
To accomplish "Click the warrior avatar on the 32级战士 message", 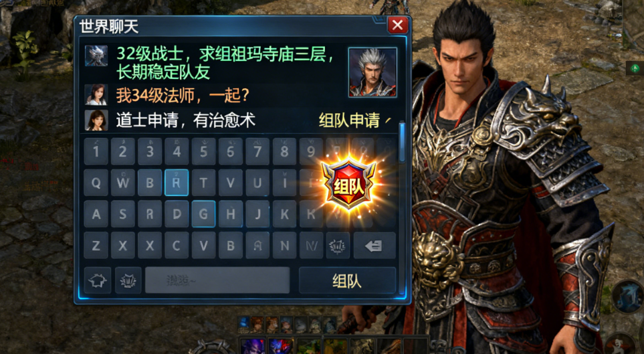I will tap(96, 56).
